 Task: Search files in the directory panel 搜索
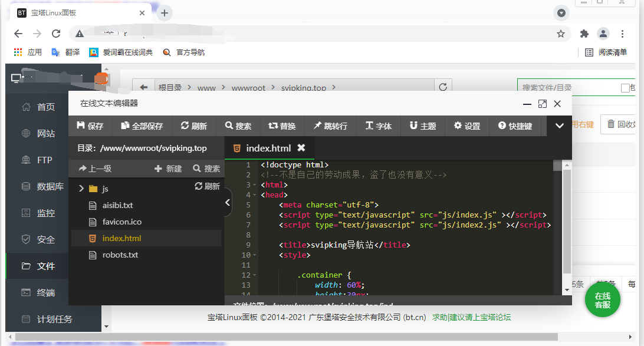pos(206,169)
